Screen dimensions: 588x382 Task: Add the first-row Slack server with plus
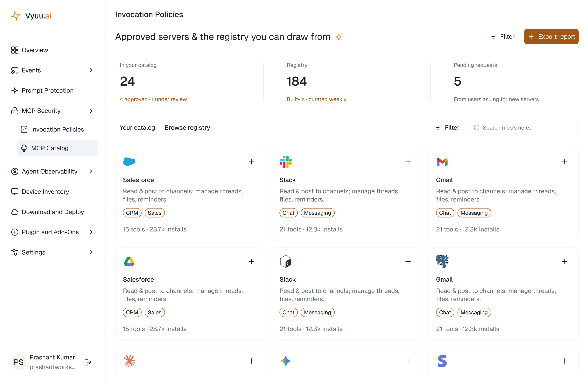(x=408, y=162)
